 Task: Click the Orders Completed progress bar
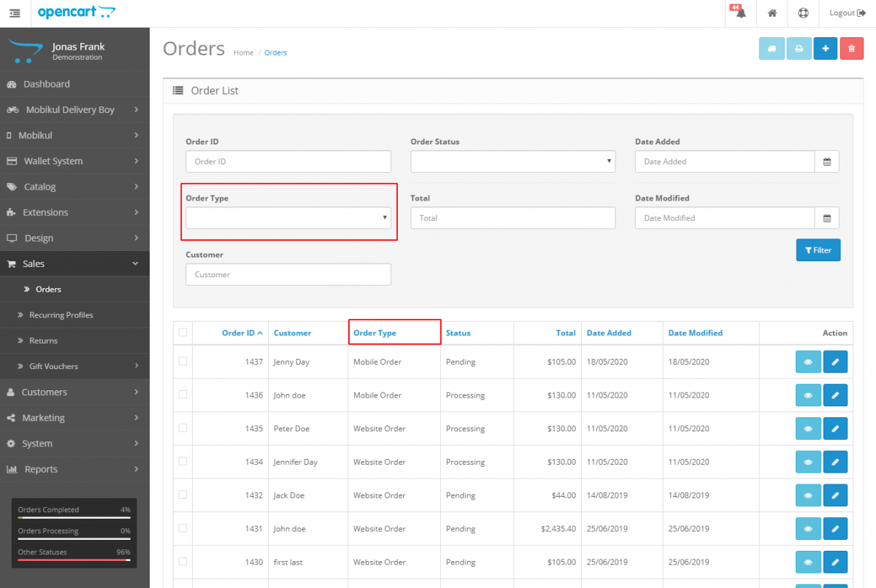coord(74,517)
